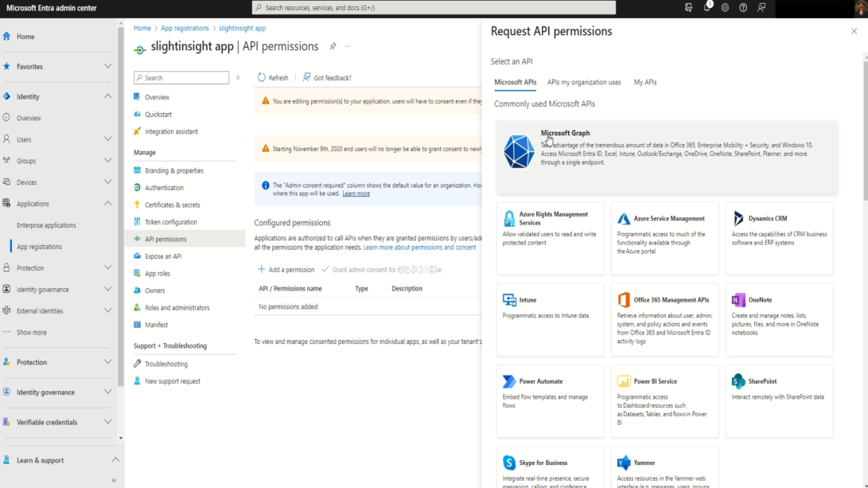Open the Notifications bell in top bar
The width and height of the screenshot is (868, 488).
pyautogui.click(x=707, y=8)
